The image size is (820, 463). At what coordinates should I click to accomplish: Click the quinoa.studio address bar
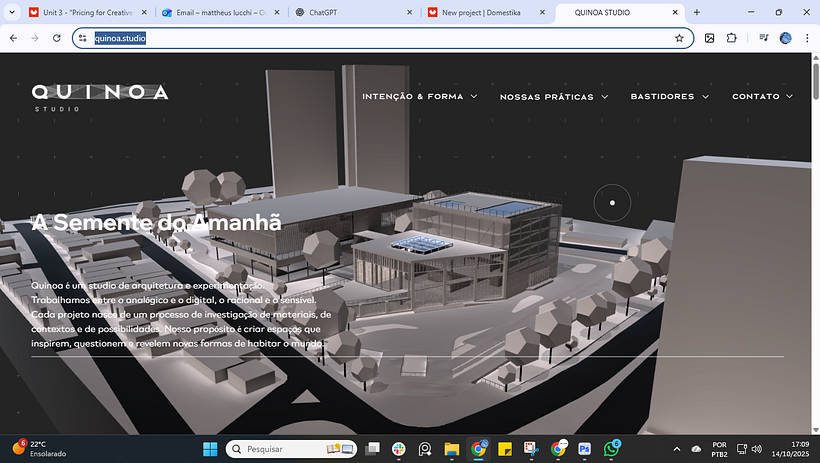[382, 38]
